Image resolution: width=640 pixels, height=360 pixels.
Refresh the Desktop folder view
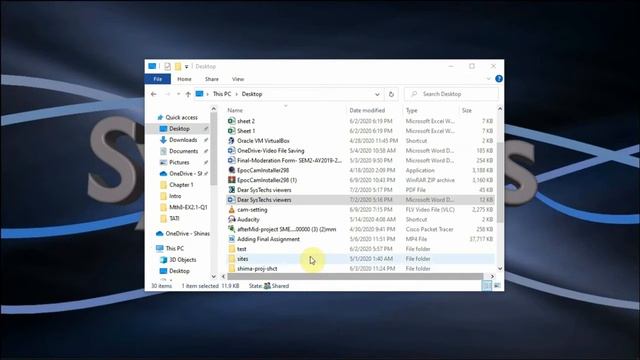[391, 94]
